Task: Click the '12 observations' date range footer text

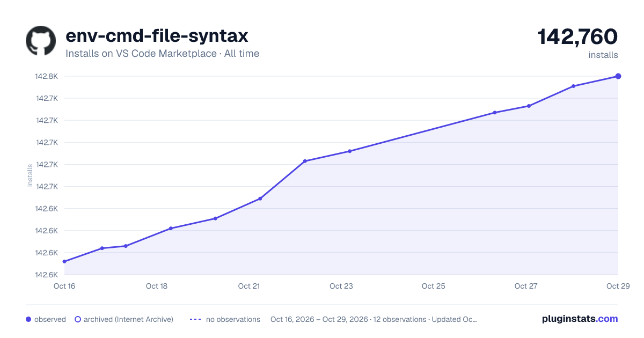Action: coord(374,319)
